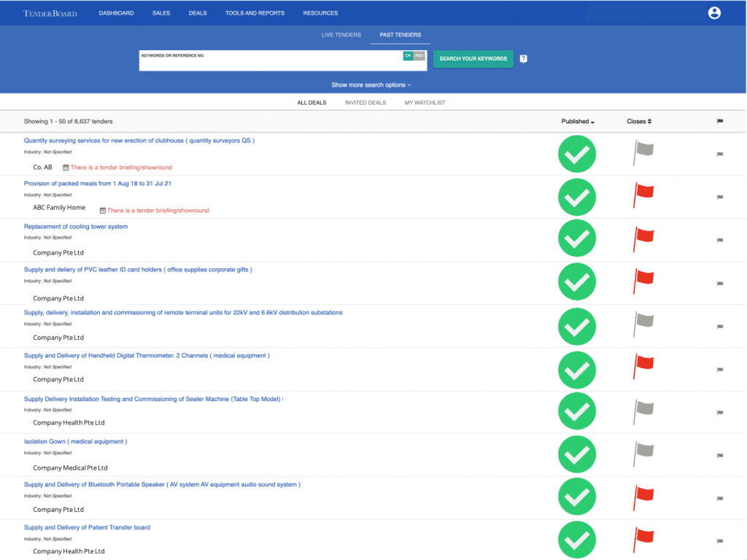Open the help icon beside the search button
This screenshot has height=560, width=747.
pos(523,58)
